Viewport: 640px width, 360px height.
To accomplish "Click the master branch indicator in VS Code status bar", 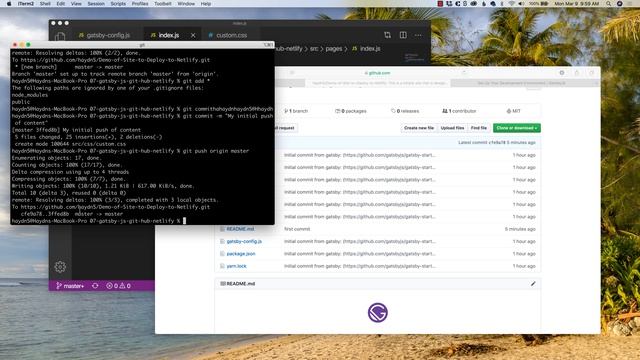I will click(70, 286).
